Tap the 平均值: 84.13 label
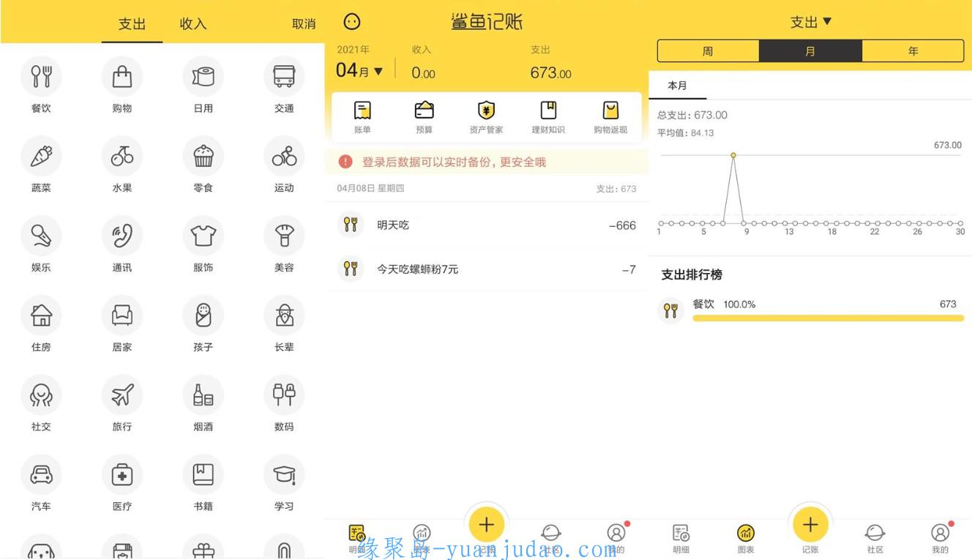The image size is (972, 560). click(685, 132)
